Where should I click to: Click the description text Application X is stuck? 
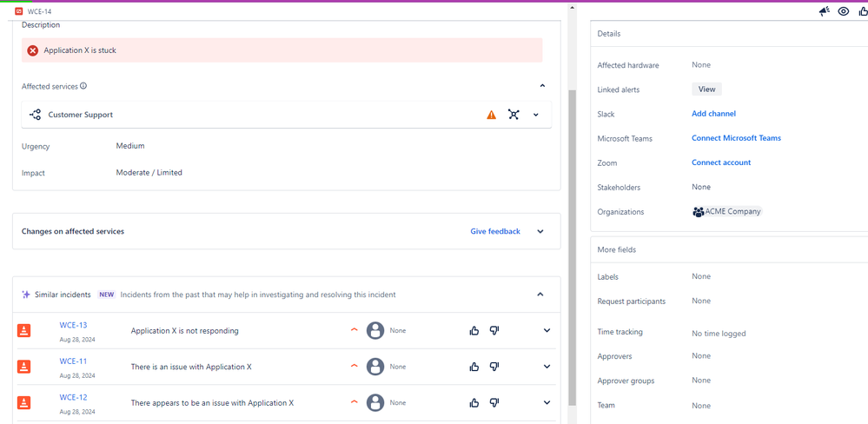[80, 50]
